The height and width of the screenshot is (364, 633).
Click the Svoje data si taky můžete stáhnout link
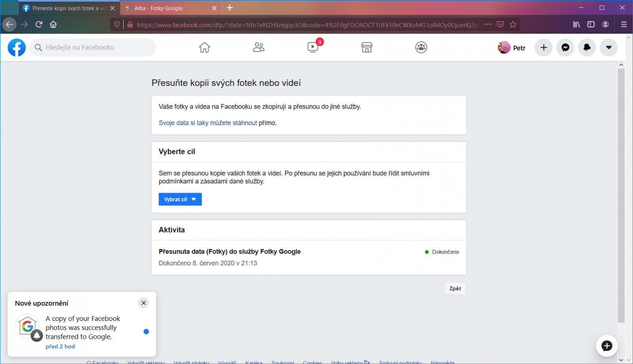pos(208,123)
